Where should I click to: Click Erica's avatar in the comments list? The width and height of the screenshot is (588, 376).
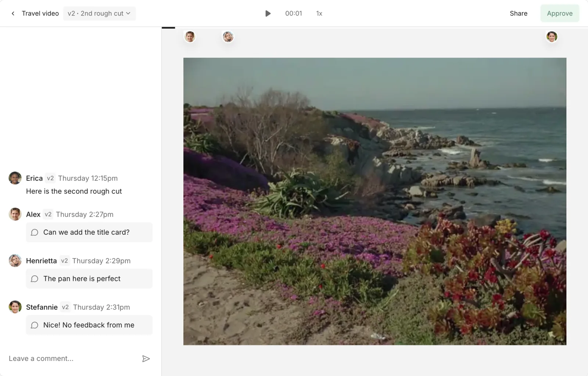[x=15, y=178]
